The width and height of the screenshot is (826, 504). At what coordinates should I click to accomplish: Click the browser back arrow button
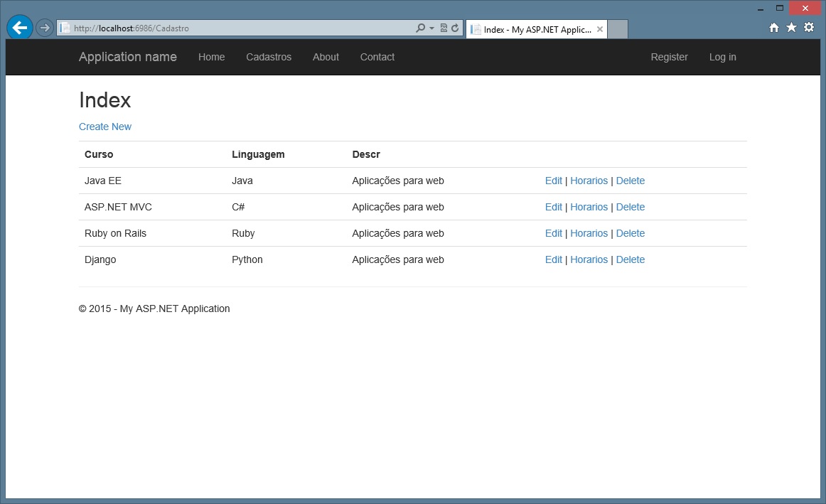coord(19,28)
